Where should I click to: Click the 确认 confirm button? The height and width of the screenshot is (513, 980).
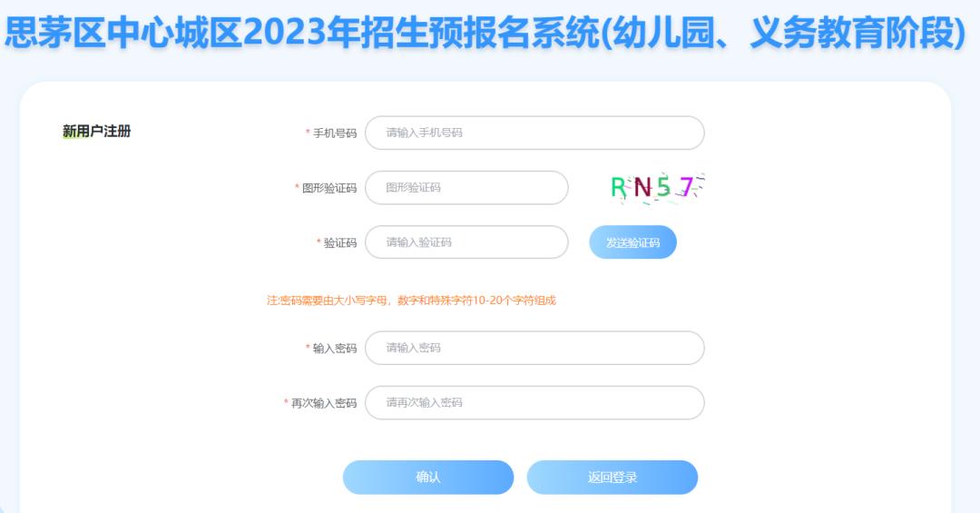(x=428, y=478)
